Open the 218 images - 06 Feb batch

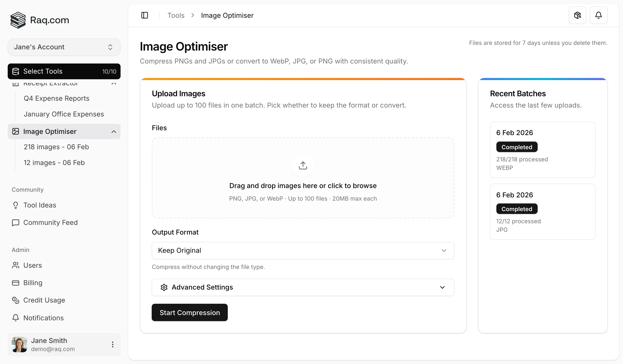click(56, 147)
